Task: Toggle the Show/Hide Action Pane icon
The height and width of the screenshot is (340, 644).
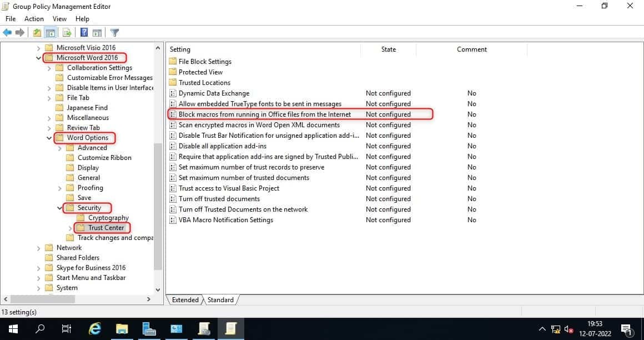Action: (x=97, y=32)
